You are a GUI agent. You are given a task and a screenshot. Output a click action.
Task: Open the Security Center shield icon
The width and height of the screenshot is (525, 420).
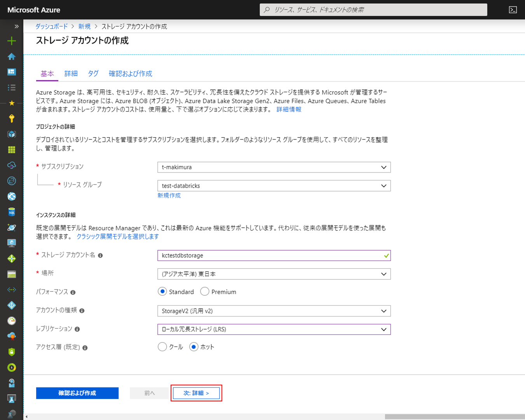tap(11, 352)
